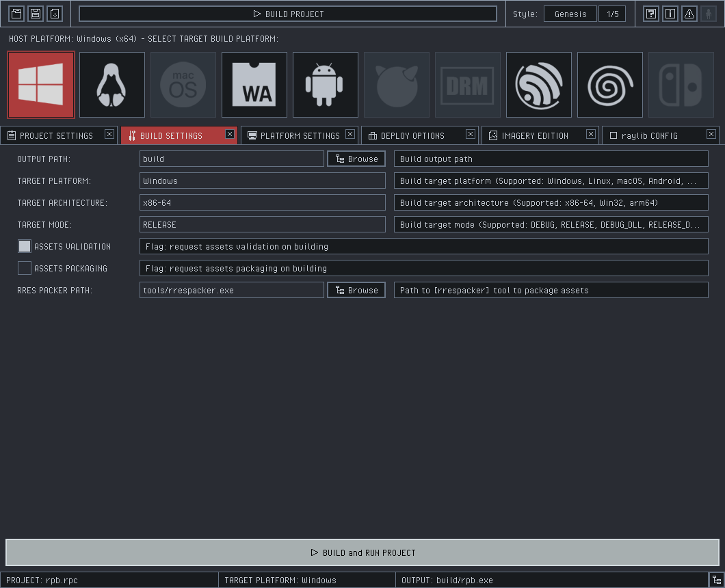This screenshot has height=588, width=725.
Task: Click 'Build output path' description box
Action: (551, 159)
